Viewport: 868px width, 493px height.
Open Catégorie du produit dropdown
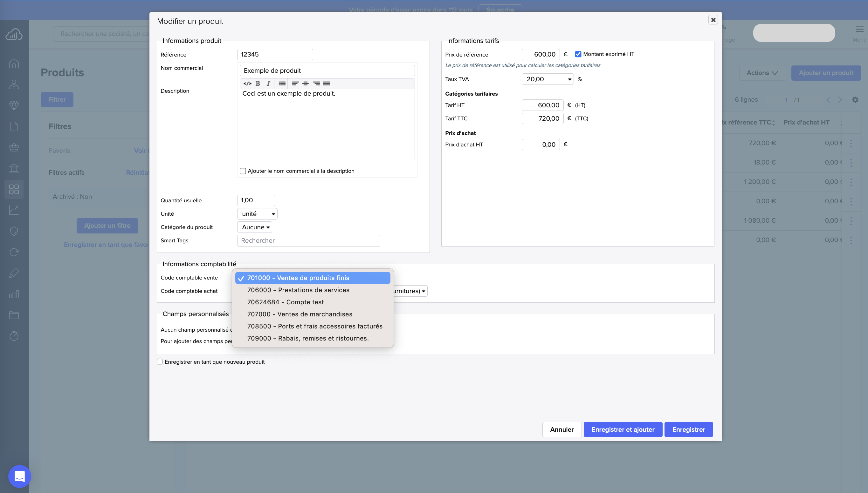pos(254,227)
